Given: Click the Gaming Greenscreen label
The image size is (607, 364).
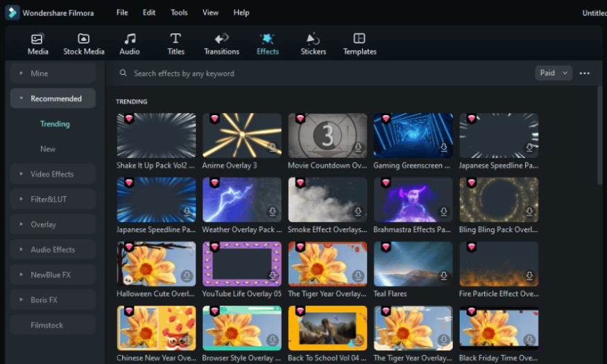Looking at the screenshot, I should 411,166.
